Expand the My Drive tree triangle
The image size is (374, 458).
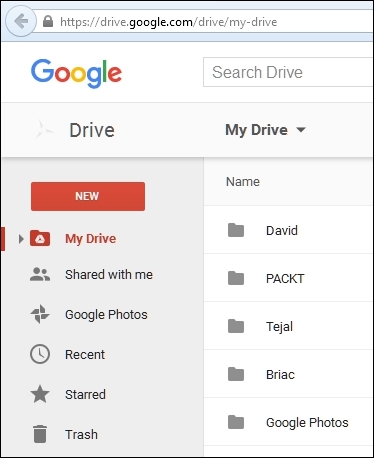(21, 239)
